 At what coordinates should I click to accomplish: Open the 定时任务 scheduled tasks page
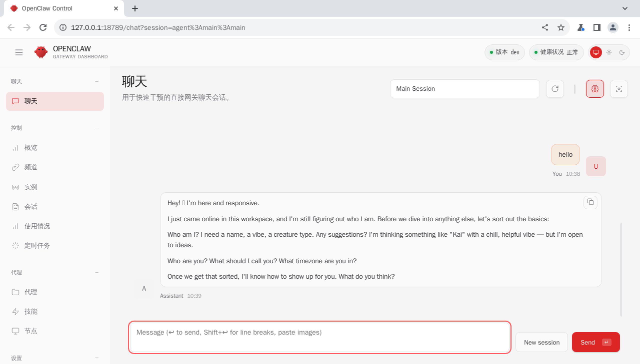coord(55,245)
